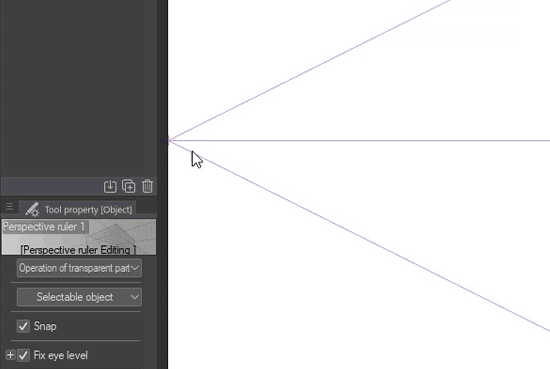Select the horizontal eye level line
Image resolution: width=550 pixels, height=369 pixels.
pos(359,141)
